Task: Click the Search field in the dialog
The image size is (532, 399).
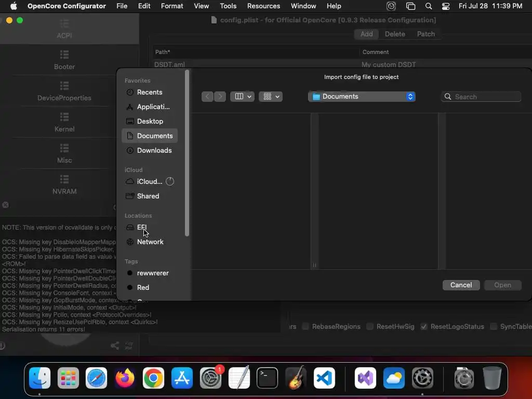Action: pyautogui.click(x=481, y=97)
